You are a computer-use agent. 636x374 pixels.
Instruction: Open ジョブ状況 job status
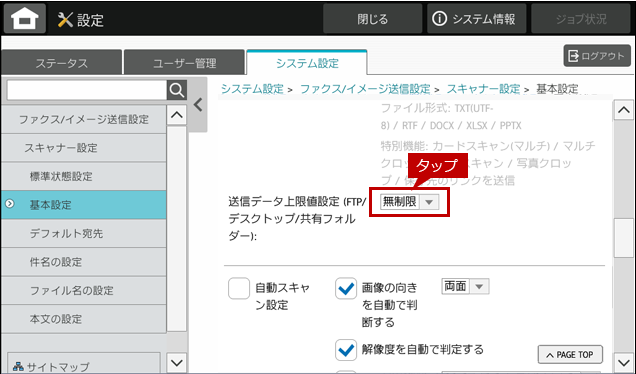point(581,19)
